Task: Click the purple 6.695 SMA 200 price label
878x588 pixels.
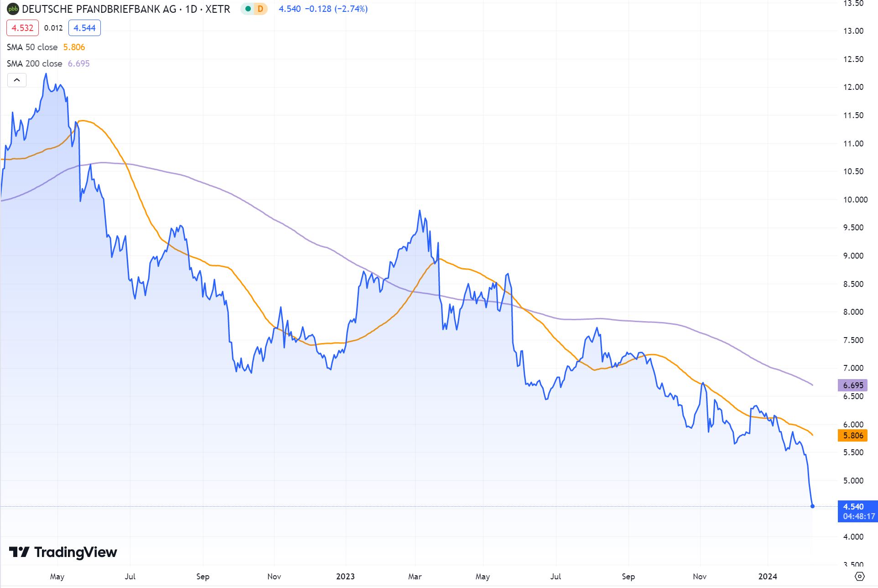Action: point(853,385)
